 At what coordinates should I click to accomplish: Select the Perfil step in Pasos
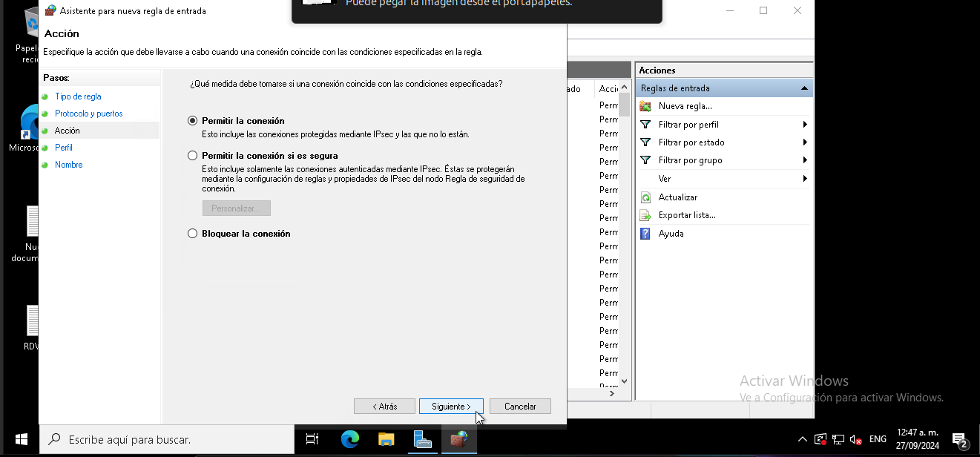pyautogui.click(x=64, y=148)
